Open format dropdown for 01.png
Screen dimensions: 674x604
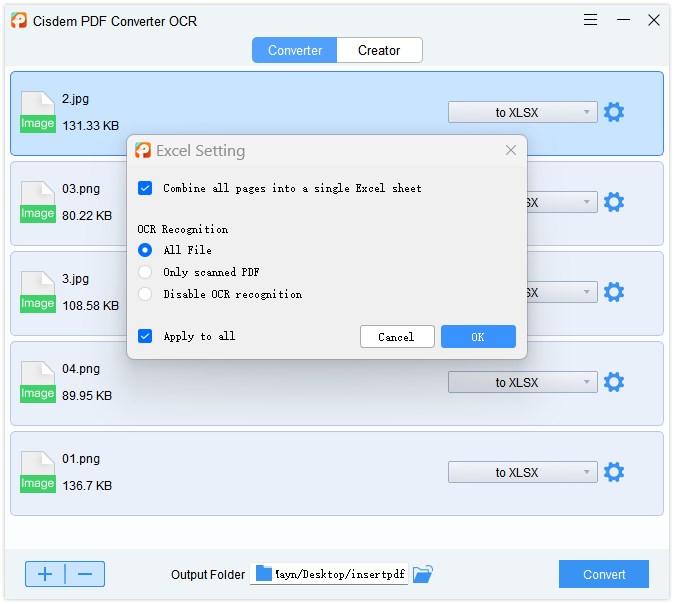click(522, 472)
